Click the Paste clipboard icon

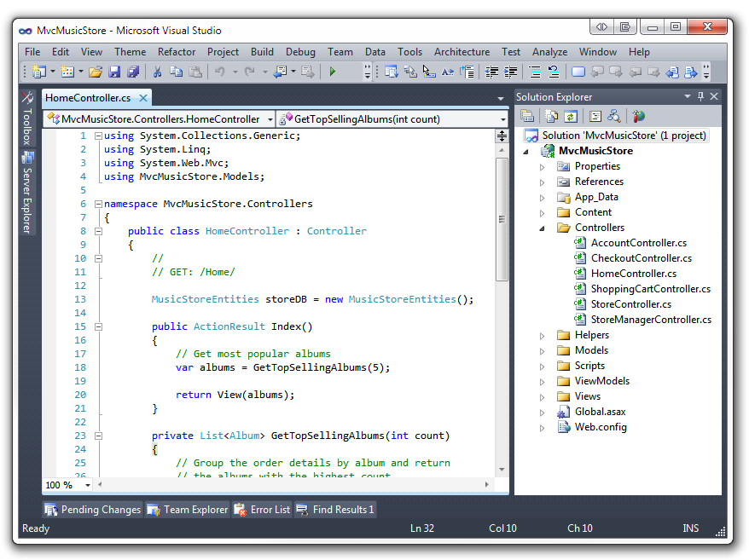[195, 72]
